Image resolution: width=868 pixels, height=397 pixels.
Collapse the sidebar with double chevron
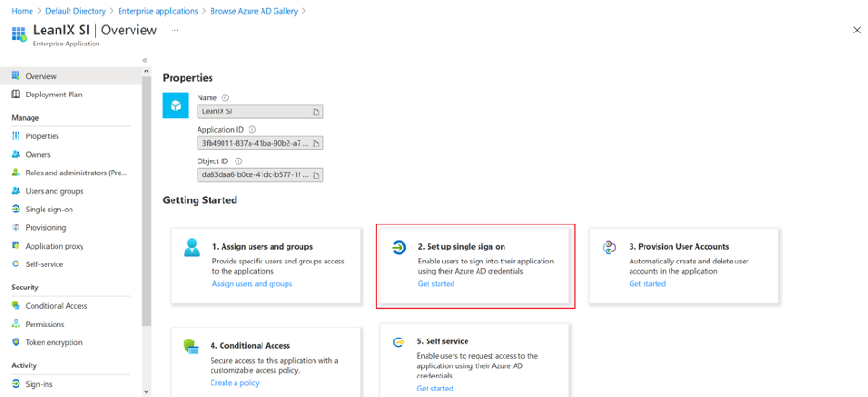[x=145, y=60]
